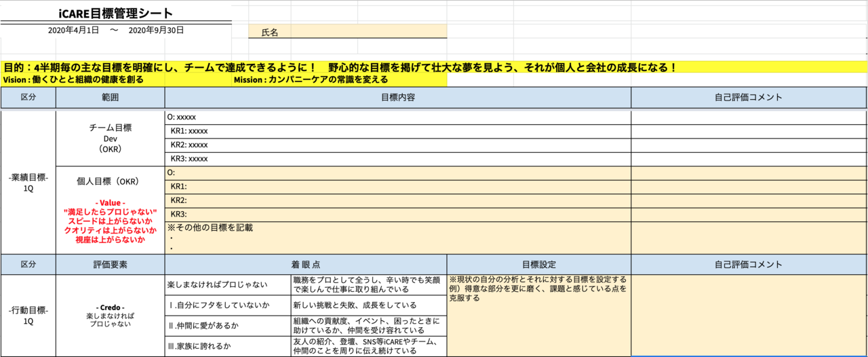This screenshot has width=868, height=357.
Task: Click the 友人の紹介、登壇、SNS等 description cell
Action: pyautogui.click(x=369, y=346)
